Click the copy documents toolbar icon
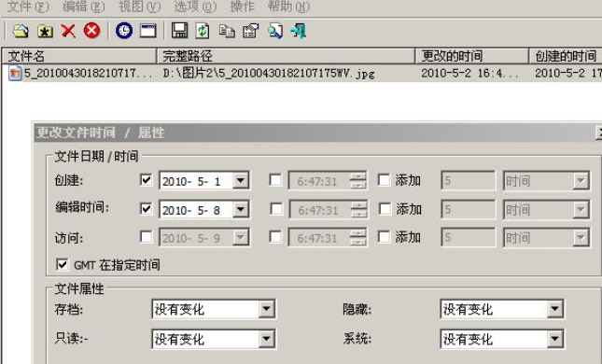This screenshot has height=364, width=602. click(x=227, y=31)
